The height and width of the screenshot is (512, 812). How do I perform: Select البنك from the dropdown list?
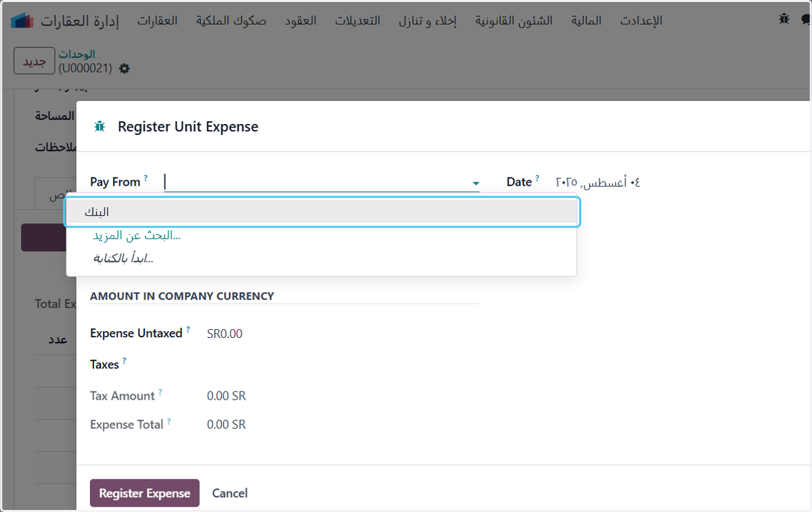coord(322,212)
